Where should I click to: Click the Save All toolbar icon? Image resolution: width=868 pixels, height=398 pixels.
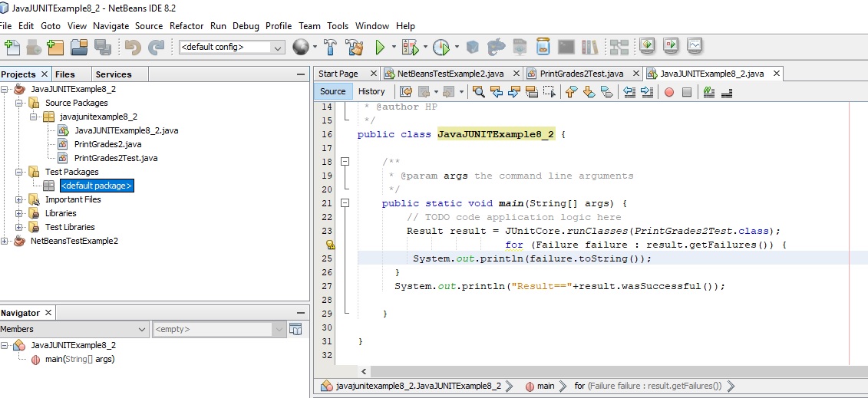coord(103,47)
